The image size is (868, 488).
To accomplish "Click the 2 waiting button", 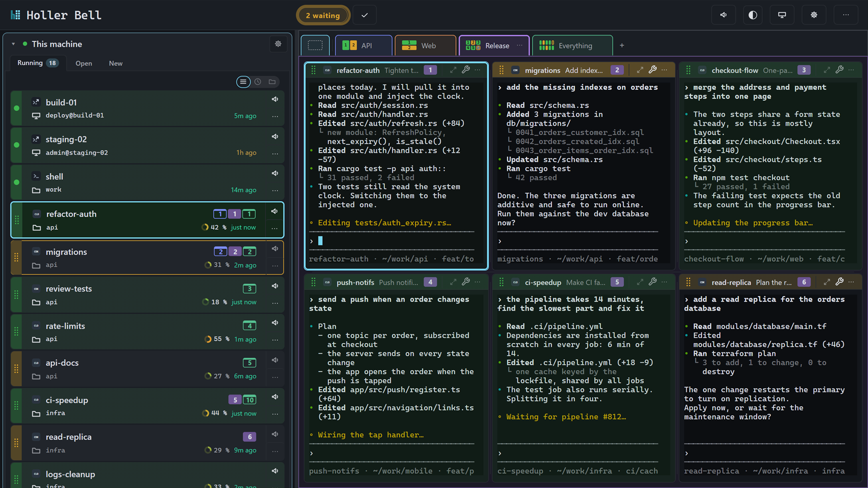I will tap(323, 15).
